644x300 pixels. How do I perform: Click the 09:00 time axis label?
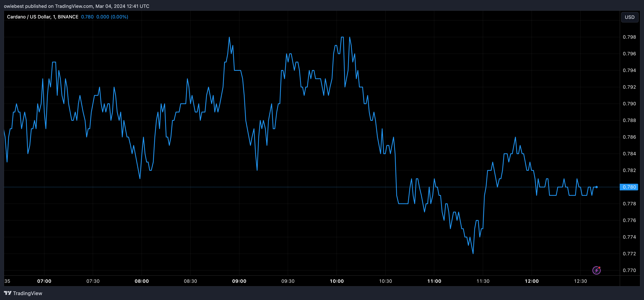239,281
